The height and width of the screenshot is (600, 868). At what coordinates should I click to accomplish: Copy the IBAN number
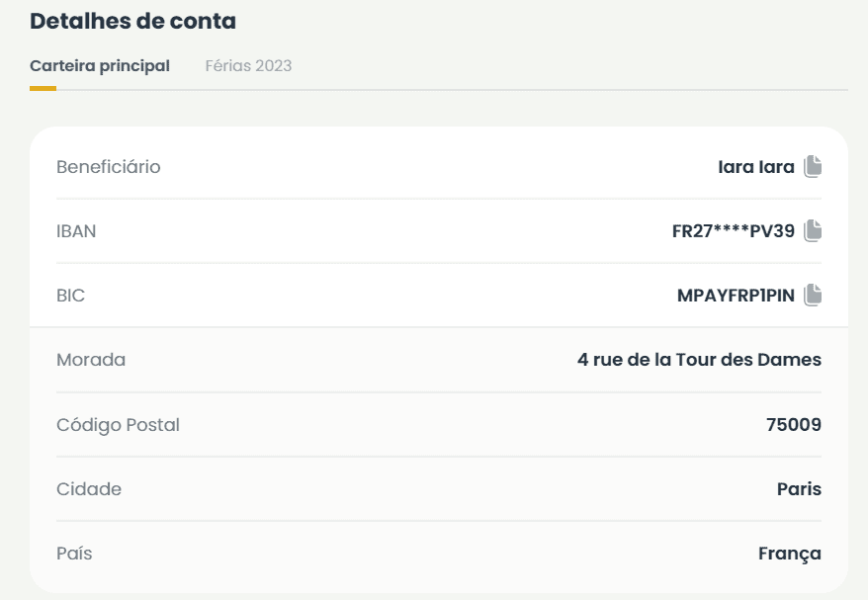coord(813,230)
